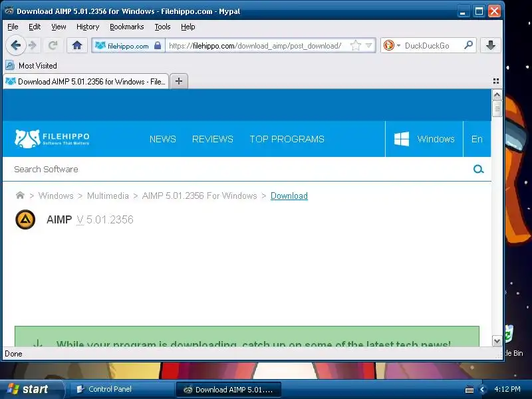This screenshot has width=532, height=399.
Task: Click the filehippo.com site identity badge
Action: point(128,45)
